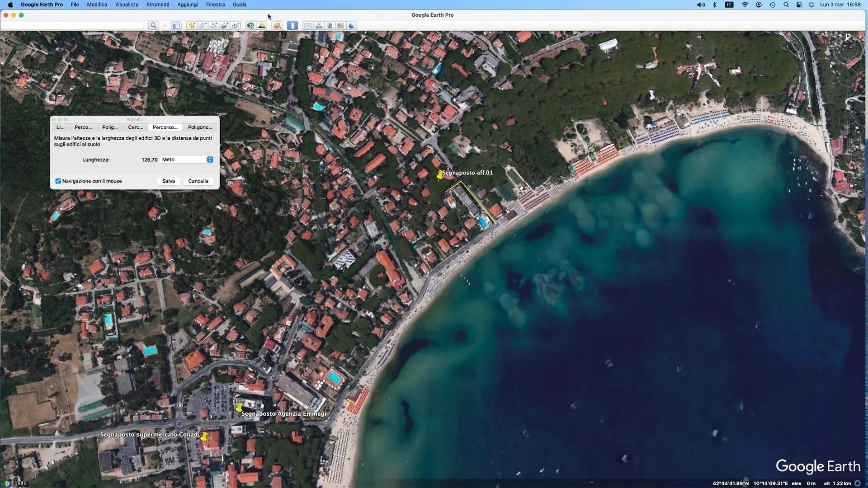
Task: Click the Segnaposto supermercato Conad pushpin
Action: [x=204, y=436]
